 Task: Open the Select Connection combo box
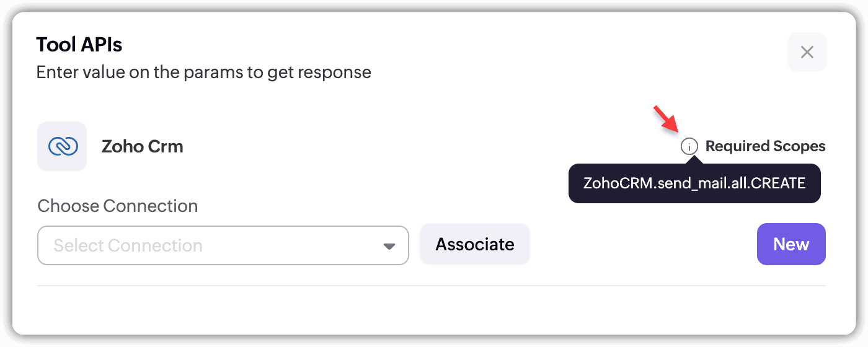223,245
